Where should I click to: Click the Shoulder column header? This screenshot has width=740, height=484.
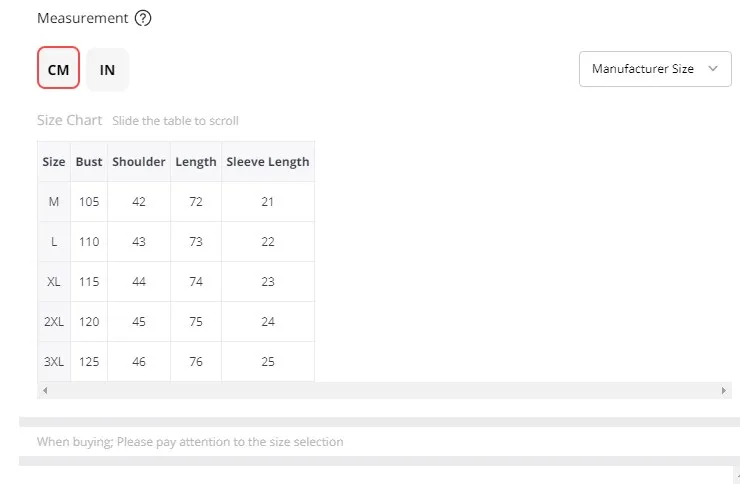(x=139, y=162)
